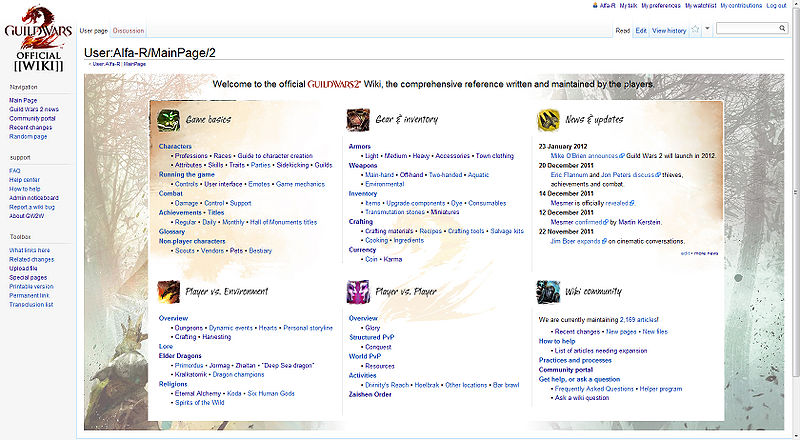This screenshot has width=800, height=440.
Task: Open My watchlist link
Action: [x=701, y=6]
